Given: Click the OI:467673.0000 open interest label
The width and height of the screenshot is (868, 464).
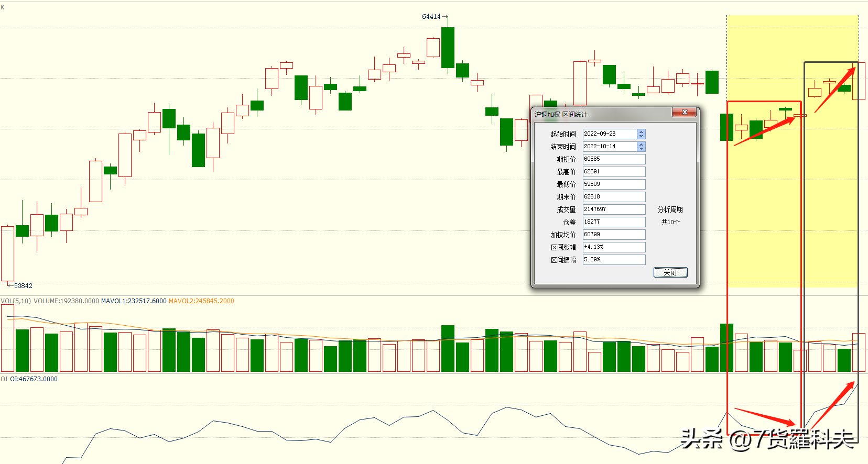Looking at the screenshot, I should [34, 379].
